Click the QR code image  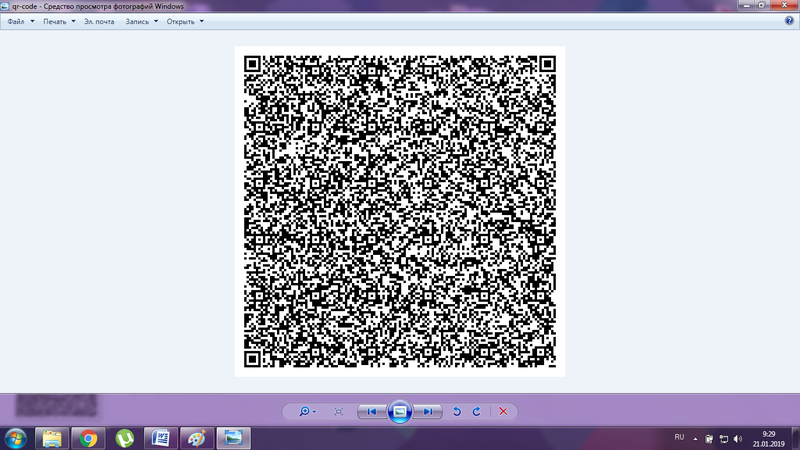(399, 211)
